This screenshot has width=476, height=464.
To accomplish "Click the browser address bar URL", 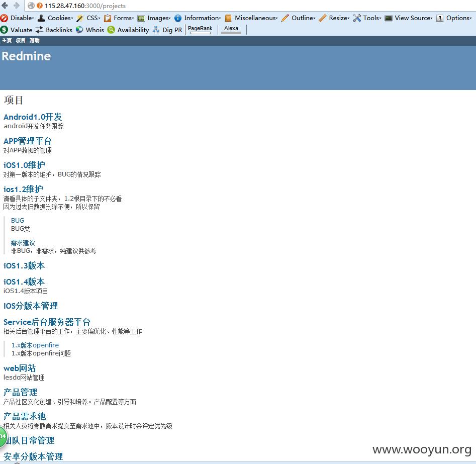I will [x=85, y=6].
